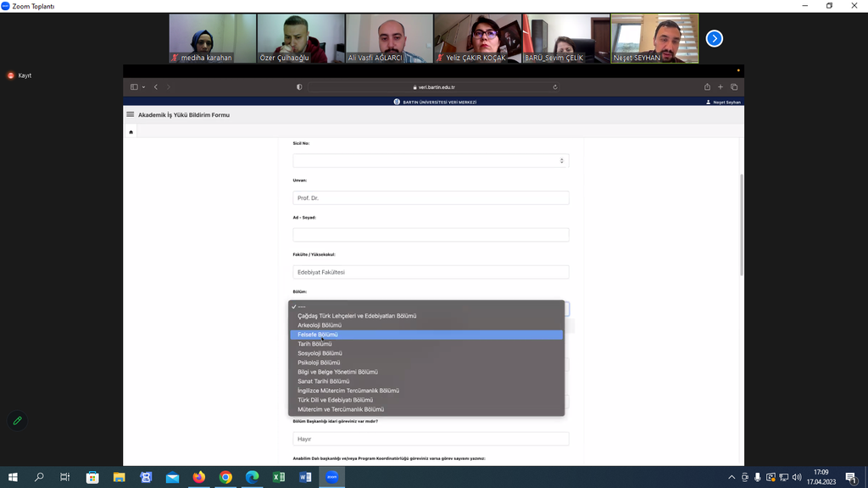Open Firefox from the taskbar
Viewport: 868px width, 488px height.
pyautogui.click(x=198, y=477)
